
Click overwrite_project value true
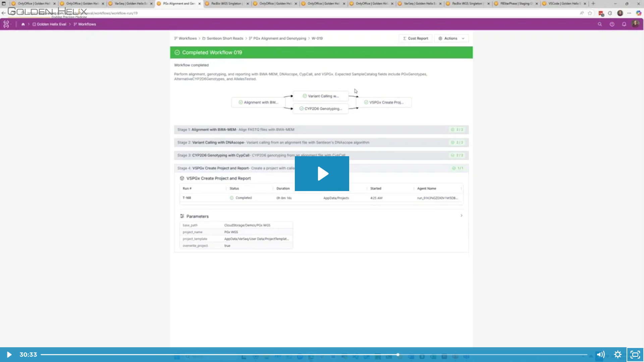pos(227,246)
